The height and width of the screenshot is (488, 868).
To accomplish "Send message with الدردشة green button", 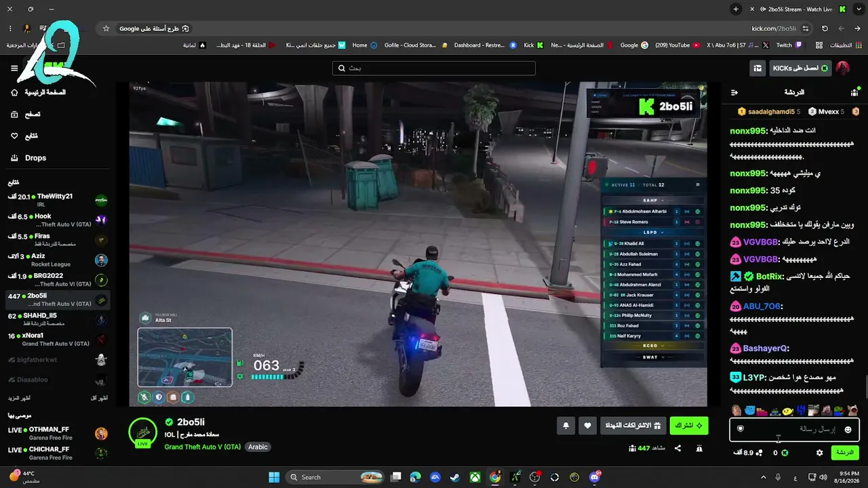I will point(845,452).
